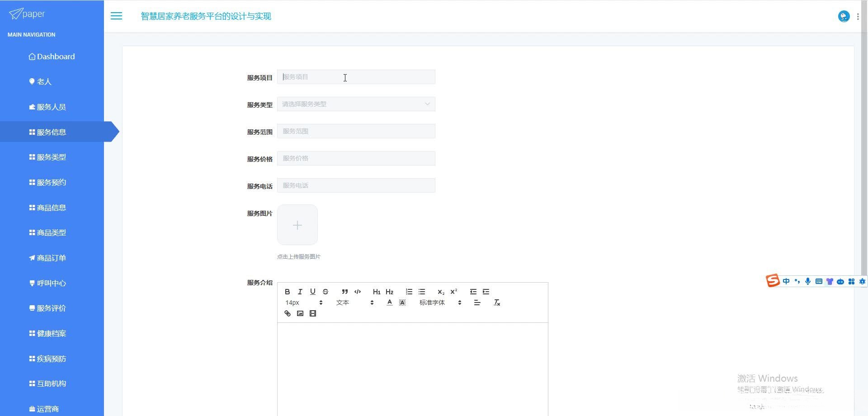868x416 pixels.
Task: Insert a code block in the editor
Action: pos(358,292)
